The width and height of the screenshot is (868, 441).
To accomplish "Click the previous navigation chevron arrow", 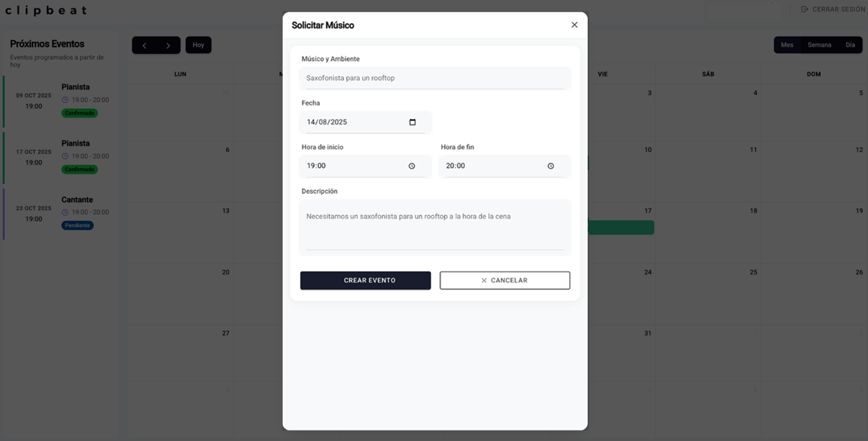I will click(144, 45).
